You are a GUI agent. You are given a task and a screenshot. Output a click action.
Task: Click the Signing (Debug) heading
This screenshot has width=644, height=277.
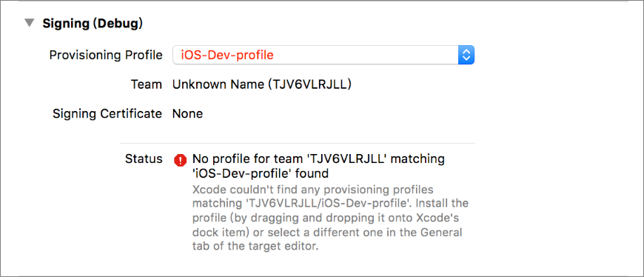point(93,24)
